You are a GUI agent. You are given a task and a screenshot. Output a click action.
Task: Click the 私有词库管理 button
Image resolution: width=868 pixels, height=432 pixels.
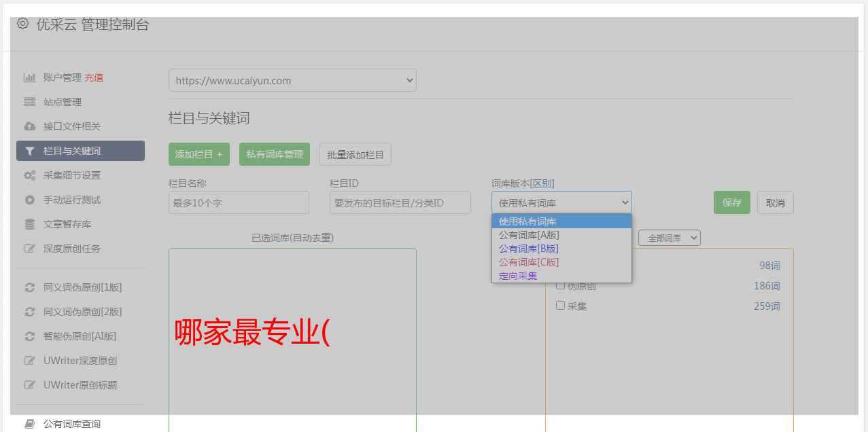click(275, 154)
